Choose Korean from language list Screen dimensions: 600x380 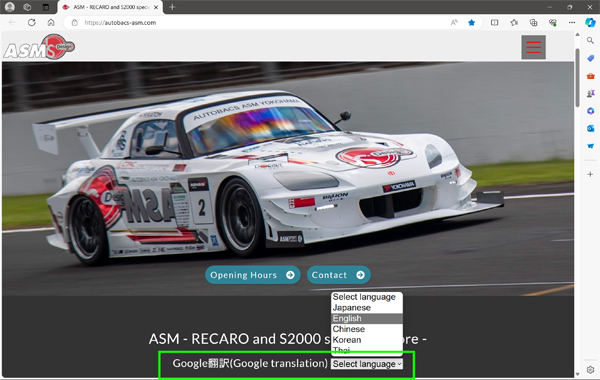tap(367, 340)
